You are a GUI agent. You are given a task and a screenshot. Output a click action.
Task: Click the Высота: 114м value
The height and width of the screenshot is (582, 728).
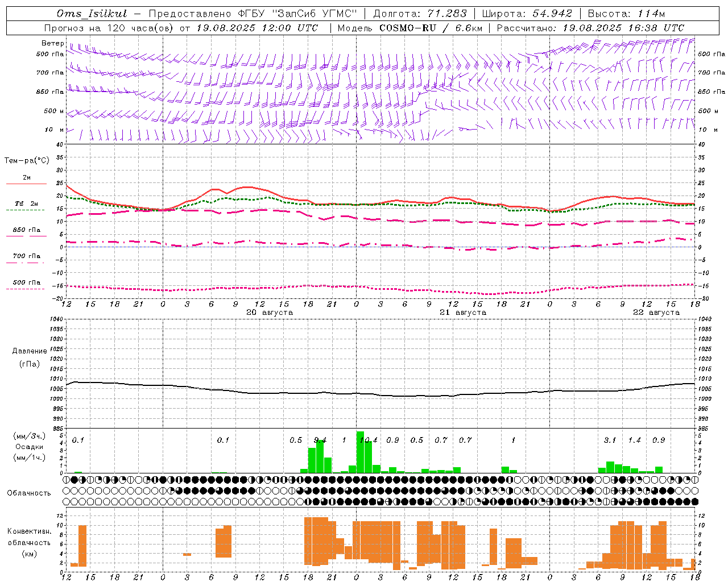pos(626,14)
